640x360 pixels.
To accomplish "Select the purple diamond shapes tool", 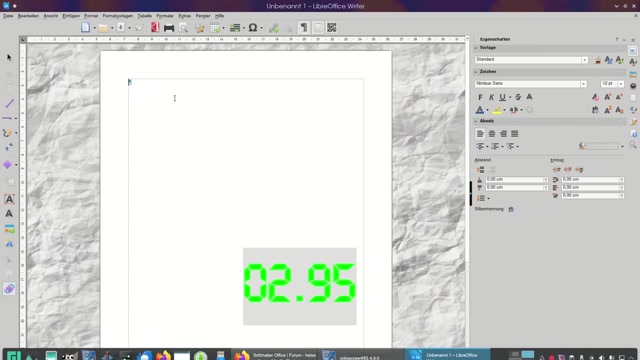I will tap(7, 164).
